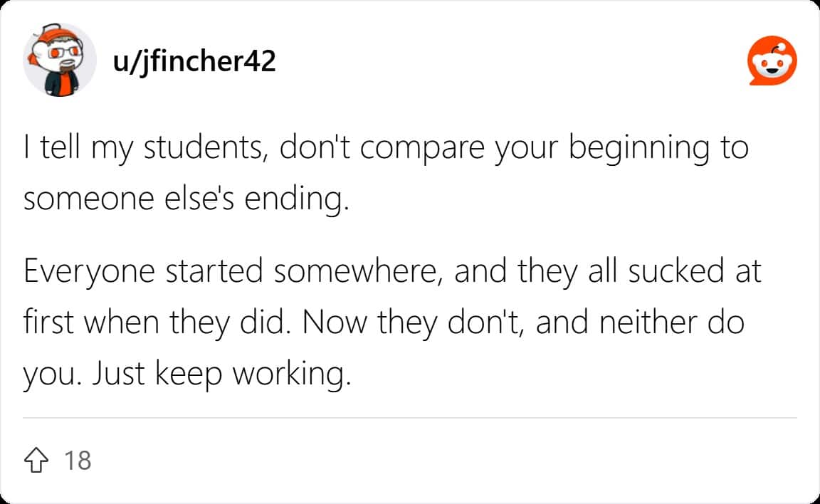Click the divider line above the upvotes

[410, 418]
